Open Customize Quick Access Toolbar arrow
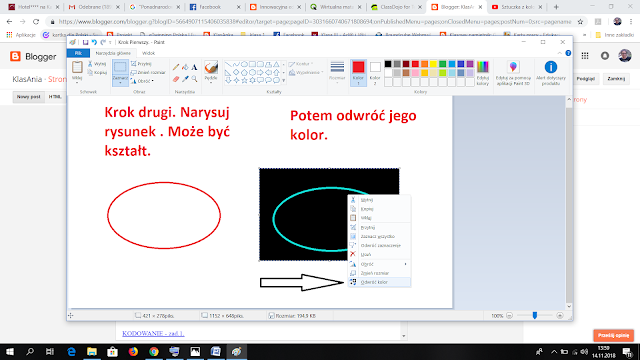 click(110, 42)
